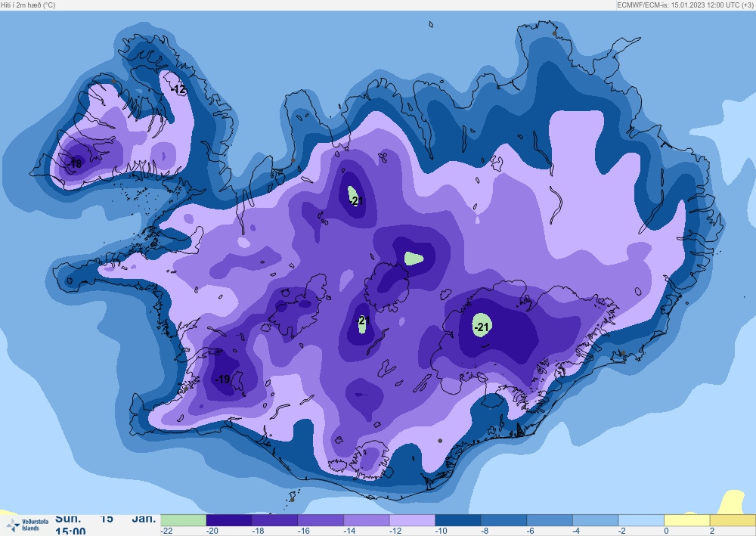Click the -18 temperature label on the map
Screen dimensions: 756x536
[x=75, y=164]
